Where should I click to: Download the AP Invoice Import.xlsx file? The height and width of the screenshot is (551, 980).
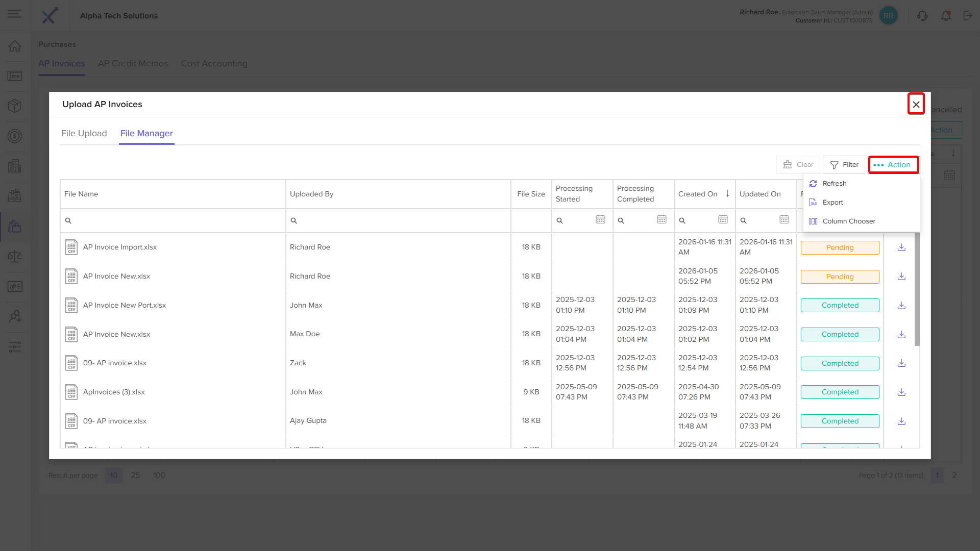point(901,247)
